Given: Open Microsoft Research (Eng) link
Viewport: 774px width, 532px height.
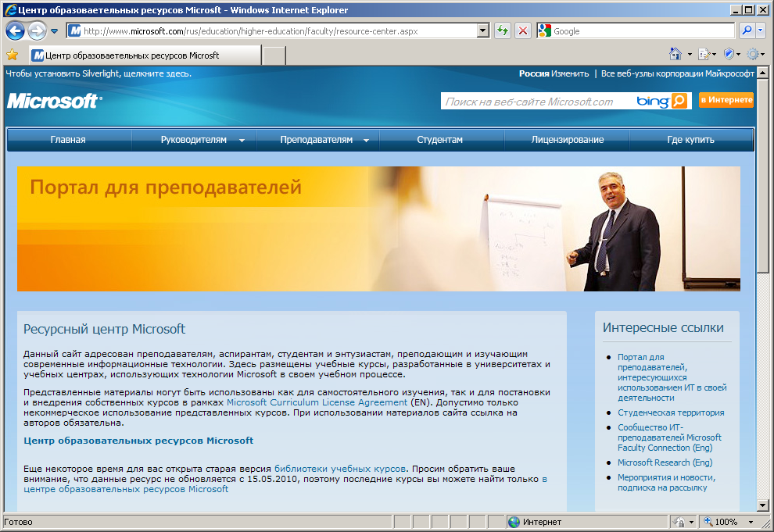Looking at the screenshot, I should point(665,462).
